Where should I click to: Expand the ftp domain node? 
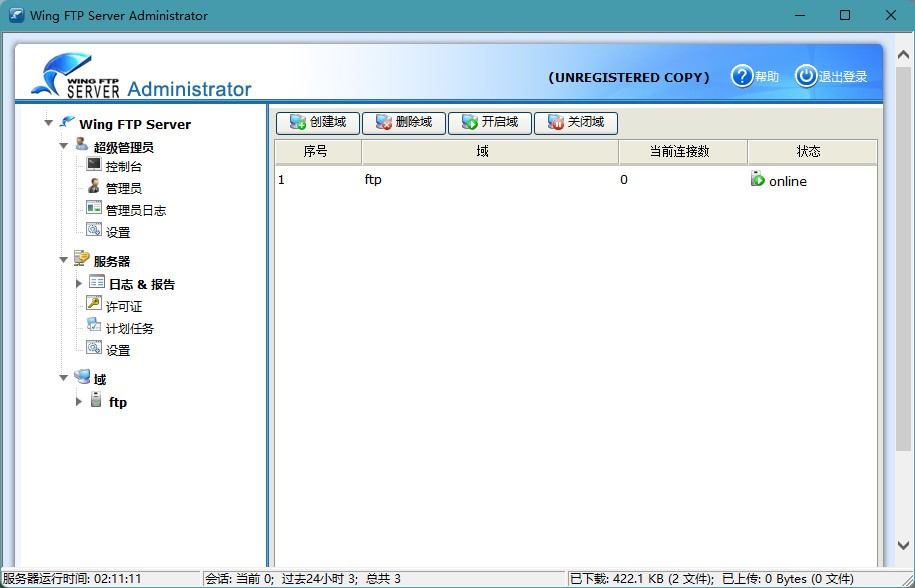(x=79, y=401)
